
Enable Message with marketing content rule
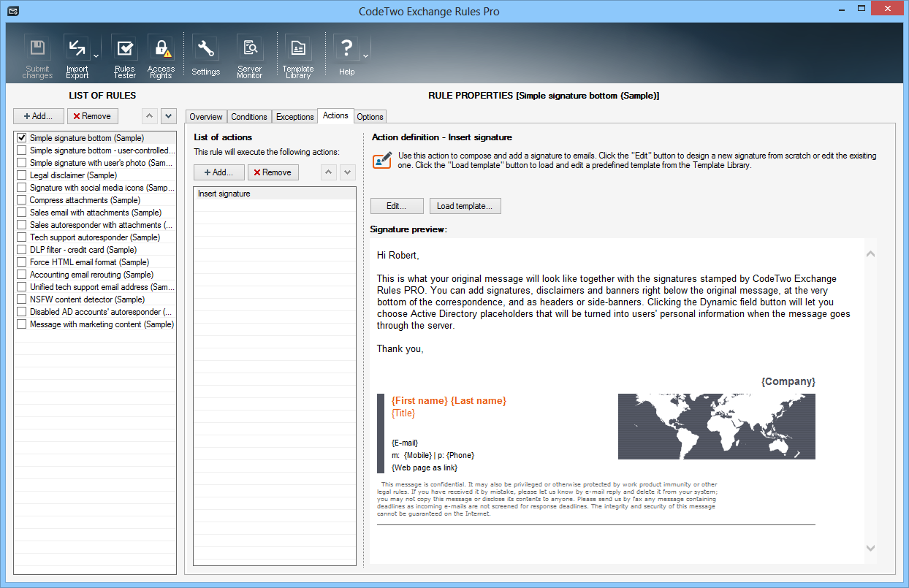coord(22,324)
